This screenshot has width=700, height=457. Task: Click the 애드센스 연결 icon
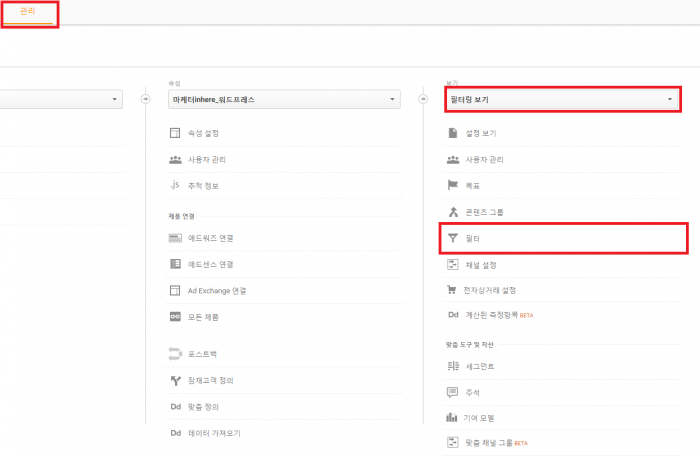[175, 264]
